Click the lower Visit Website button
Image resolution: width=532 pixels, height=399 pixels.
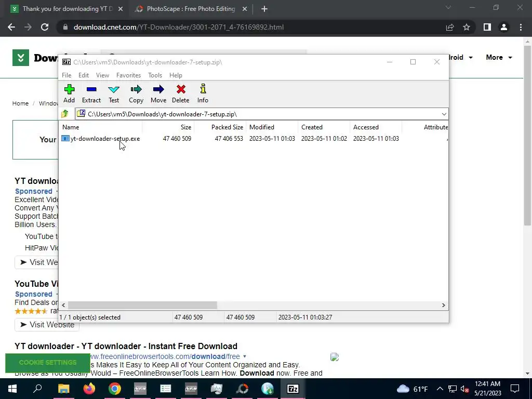tap(47, 325)
